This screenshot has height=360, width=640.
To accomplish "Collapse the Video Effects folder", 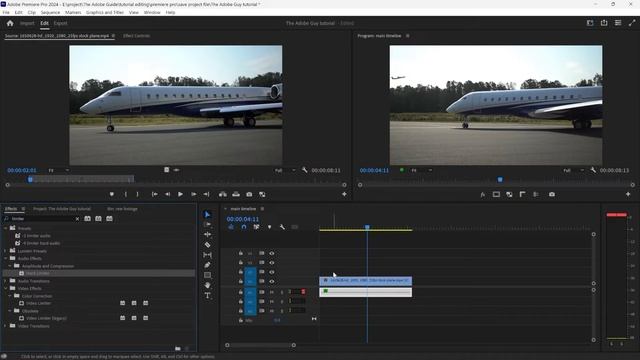I will 6,288.
